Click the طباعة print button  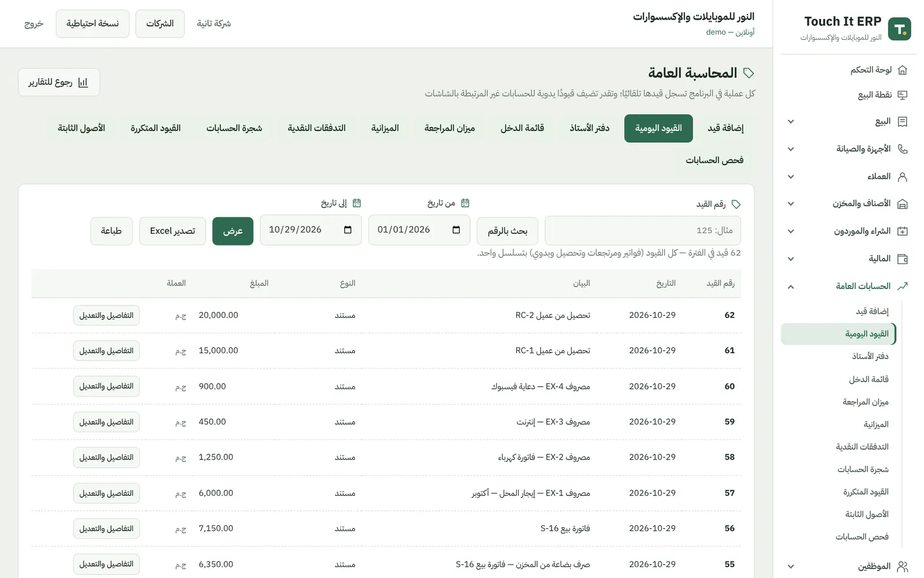pos(111,231)
